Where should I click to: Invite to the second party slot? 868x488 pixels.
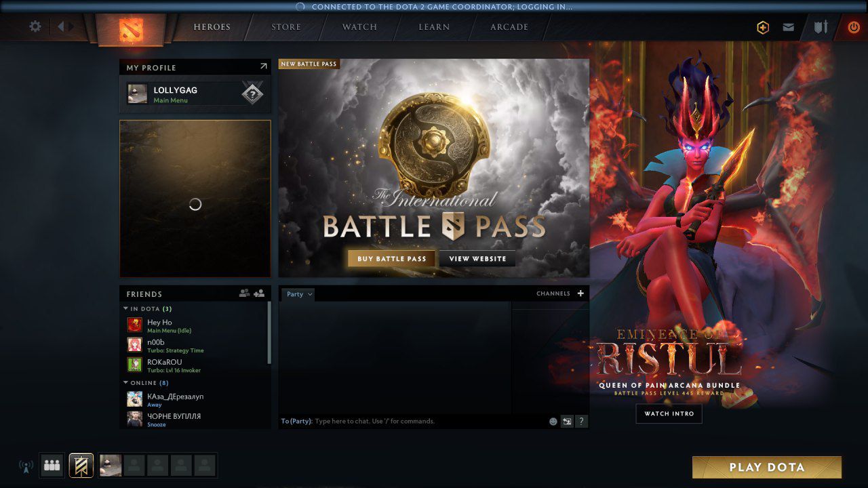point(135,465)
